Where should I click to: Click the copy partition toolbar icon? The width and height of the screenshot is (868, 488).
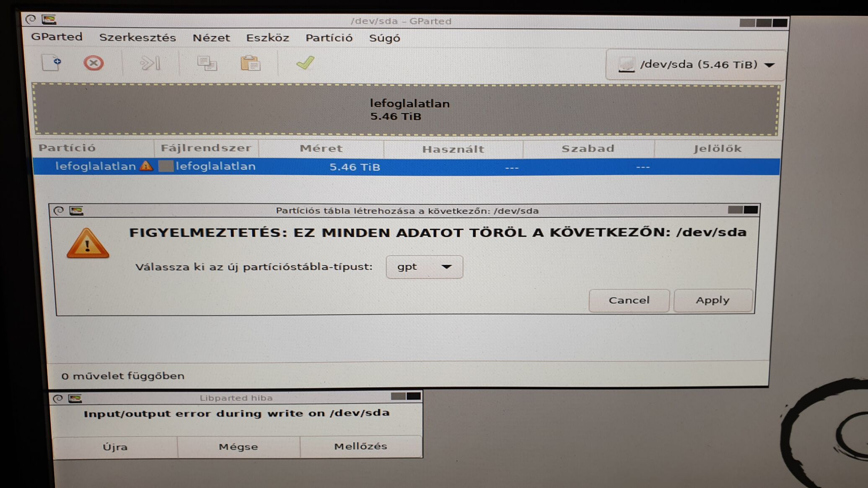207,63
